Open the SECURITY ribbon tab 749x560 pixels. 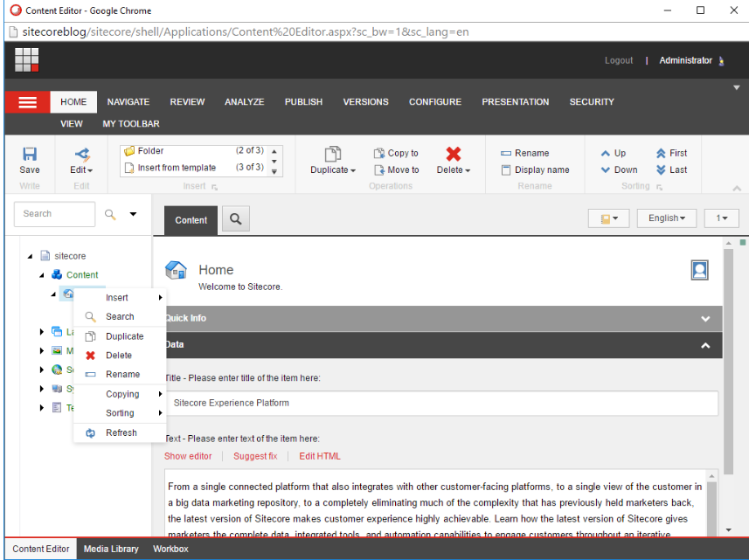click(x=592, y=101)
